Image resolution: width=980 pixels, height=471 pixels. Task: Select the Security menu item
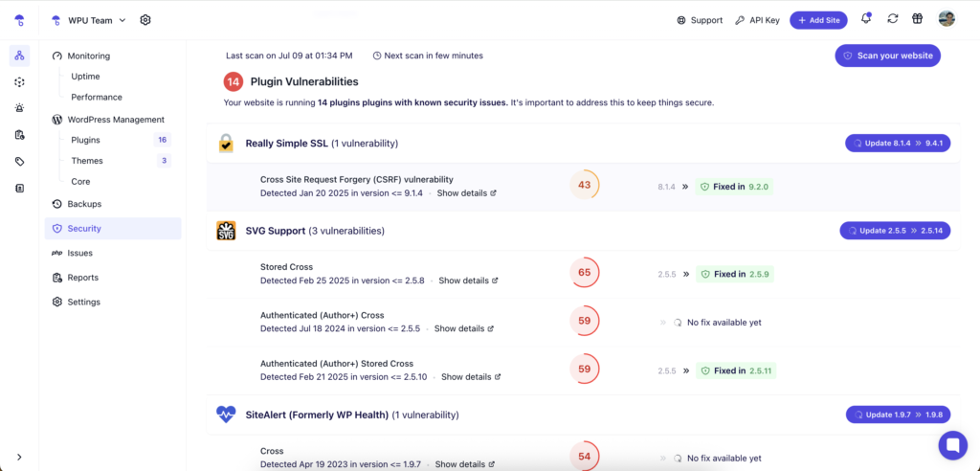point(113,228)
